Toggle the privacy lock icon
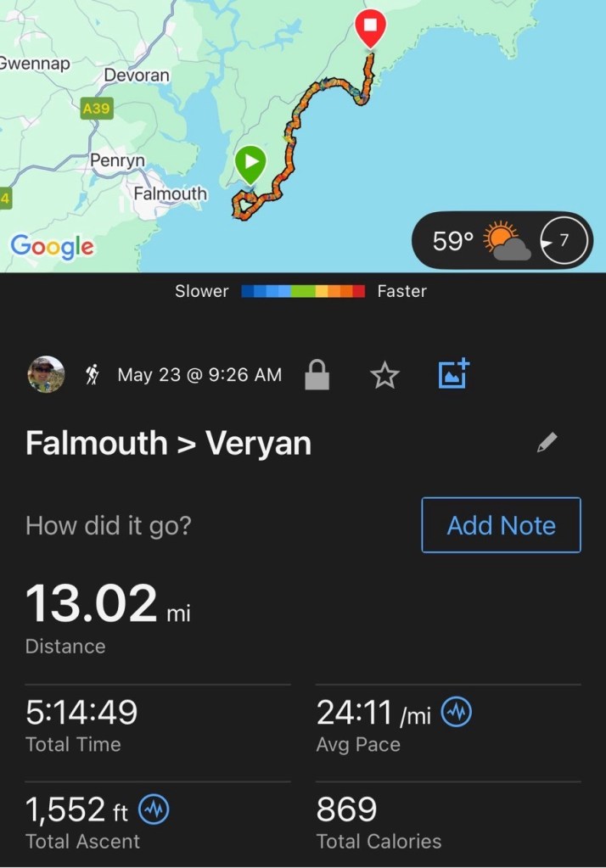This screenshot has height=868, width=606. pyautogui.click(x=317, y=375)
